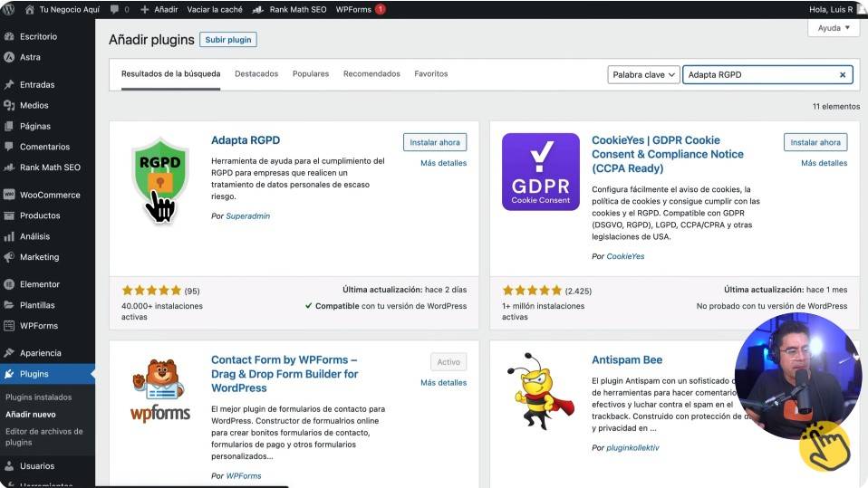Click the home icon beside Tu Negocio Aquí
Screen dimensions: 868x488
coord(30,9)
